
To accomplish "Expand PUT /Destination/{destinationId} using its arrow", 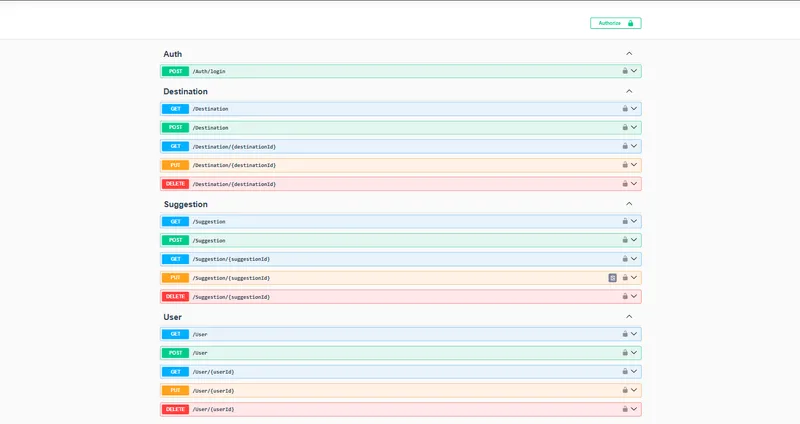I will coord(634,165).
